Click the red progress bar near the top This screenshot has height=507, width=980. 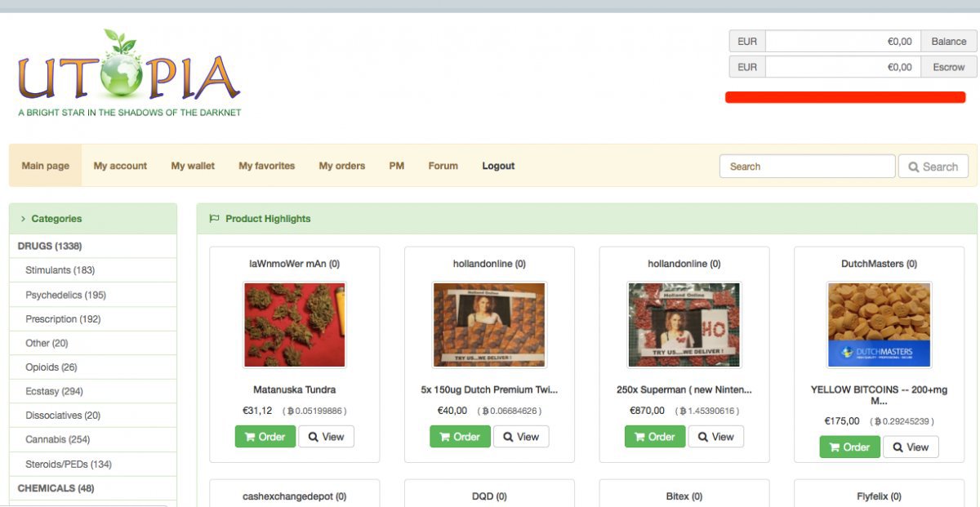pos(846,96)
